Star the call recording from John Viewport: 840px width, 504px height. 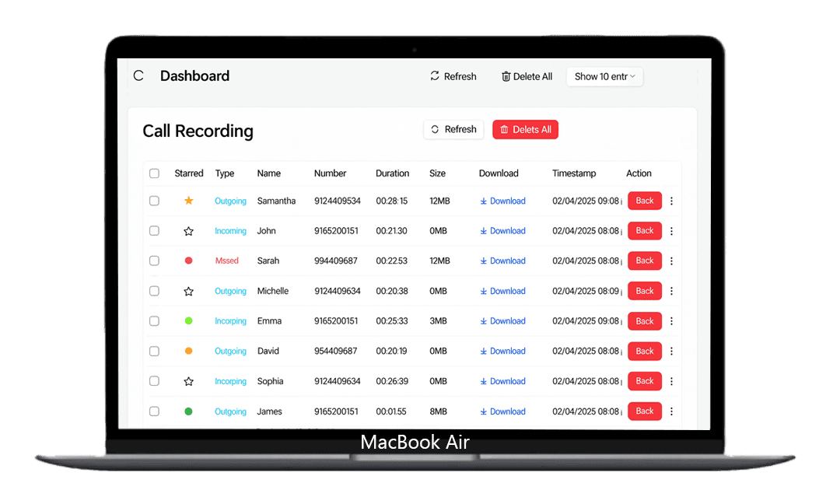(x=188, y=231)
